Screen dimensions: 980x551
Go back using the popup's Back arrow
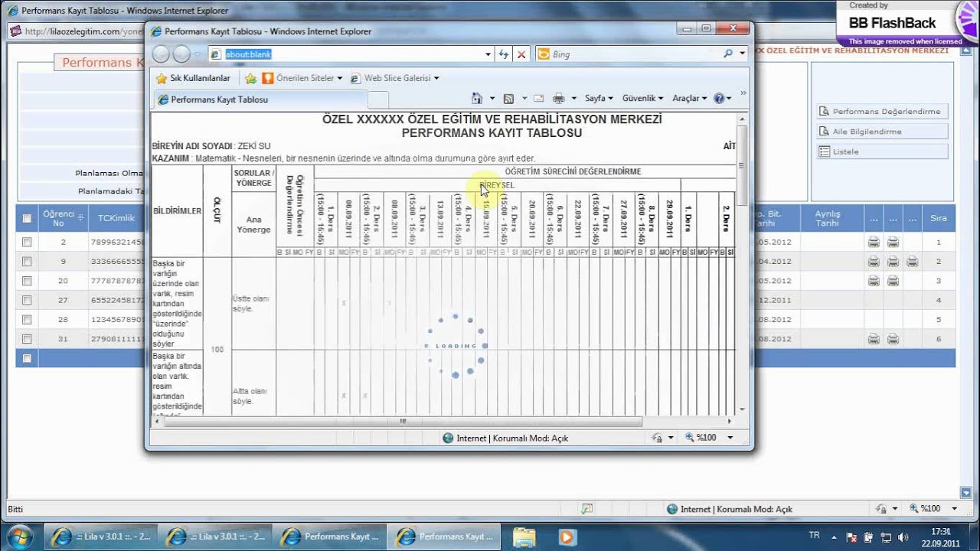(161, 54)
